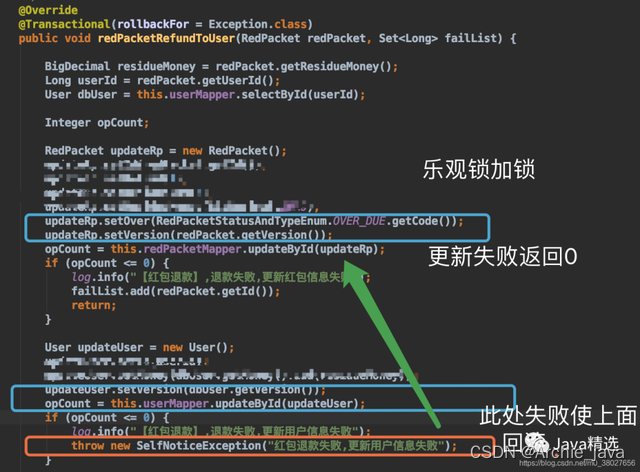This screenshot has width=640, height=472.
Task: Click the Java精选 WeChat logo icon
Action: click(536, 443)
